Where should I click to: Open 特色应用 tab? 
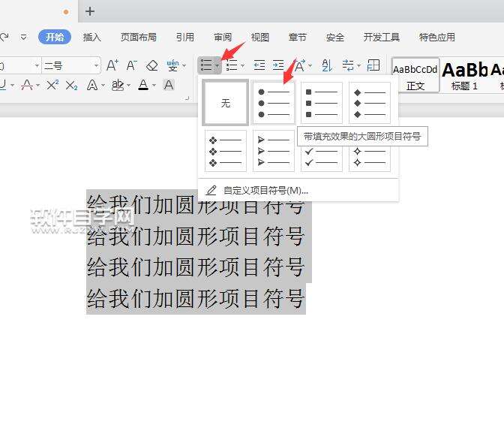437,38
